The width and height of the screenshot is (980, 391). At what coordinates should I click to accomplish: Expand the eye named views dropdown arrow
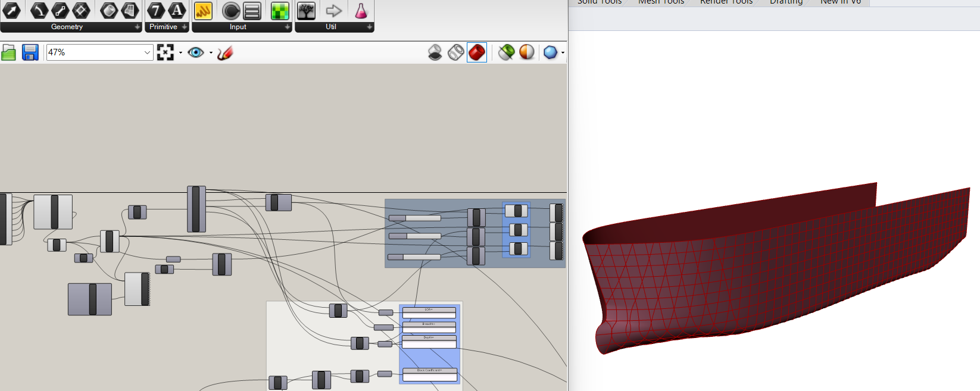[211, 53]
